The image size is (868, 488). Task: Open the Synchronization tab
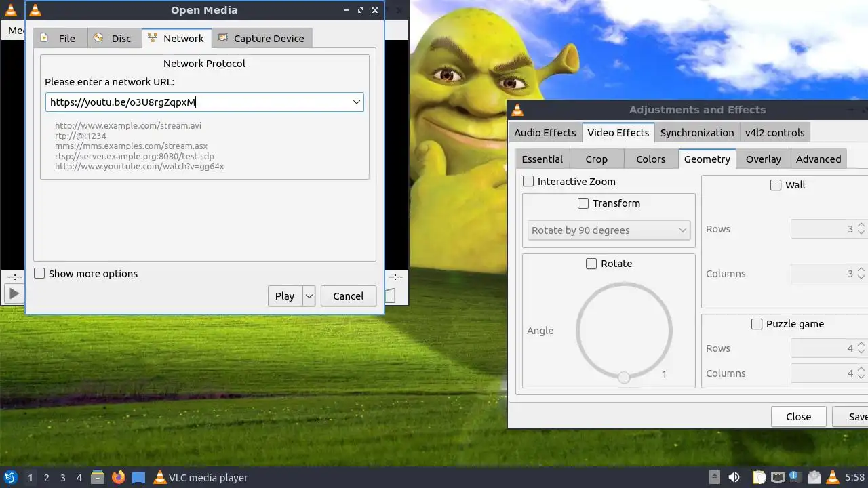click(x=696, y=132)
